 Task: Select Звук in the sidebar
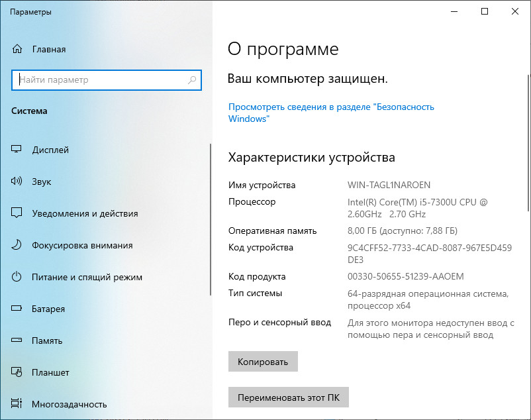[42, 182]
